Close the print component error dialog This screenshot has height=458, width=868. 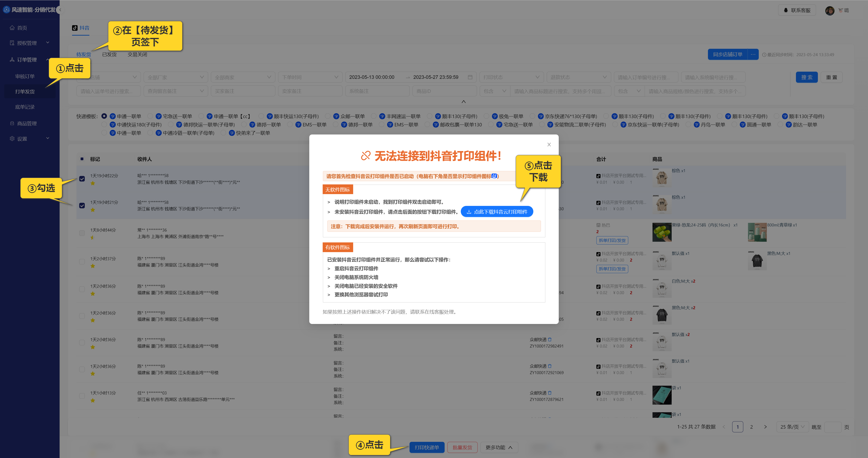point(549,145)
